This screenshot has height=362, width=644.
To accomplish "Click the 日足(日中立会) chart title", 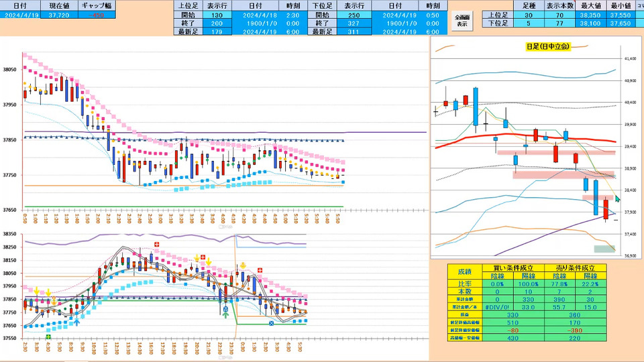I will coord(548,47).
